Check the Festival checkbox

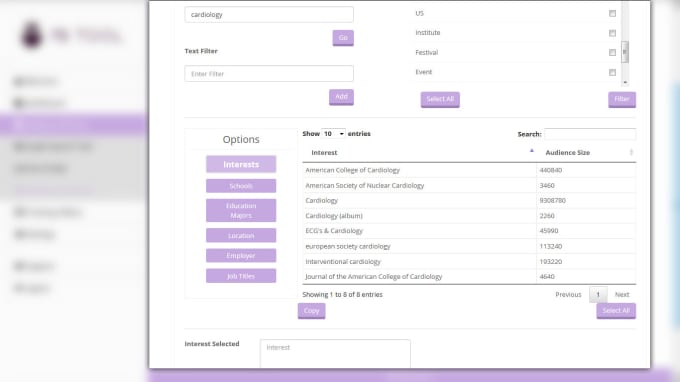pyautogui.click(x=612, y=52)
